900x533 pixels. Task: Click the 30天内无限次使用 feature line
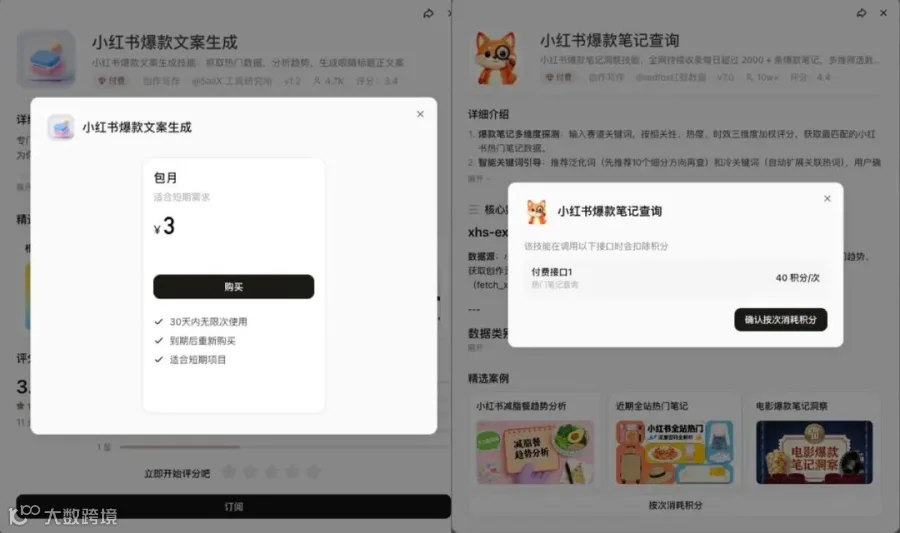(x=208, y=321)
